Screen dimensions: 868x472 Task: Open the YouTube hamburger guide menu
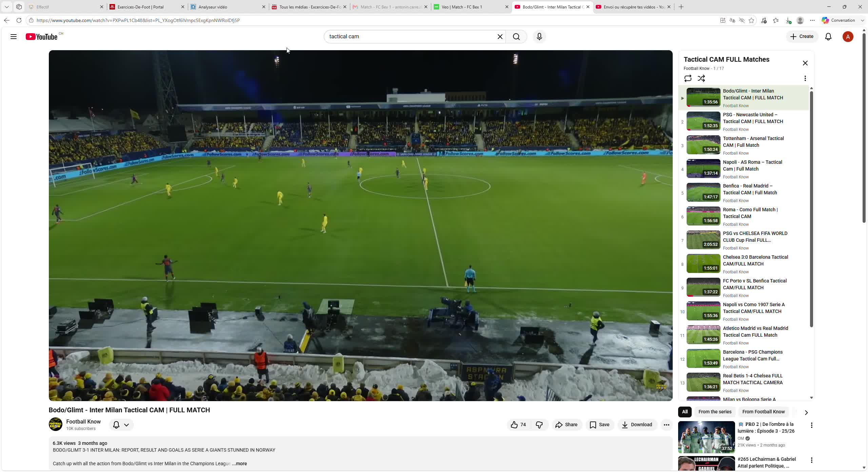point(14,37)
